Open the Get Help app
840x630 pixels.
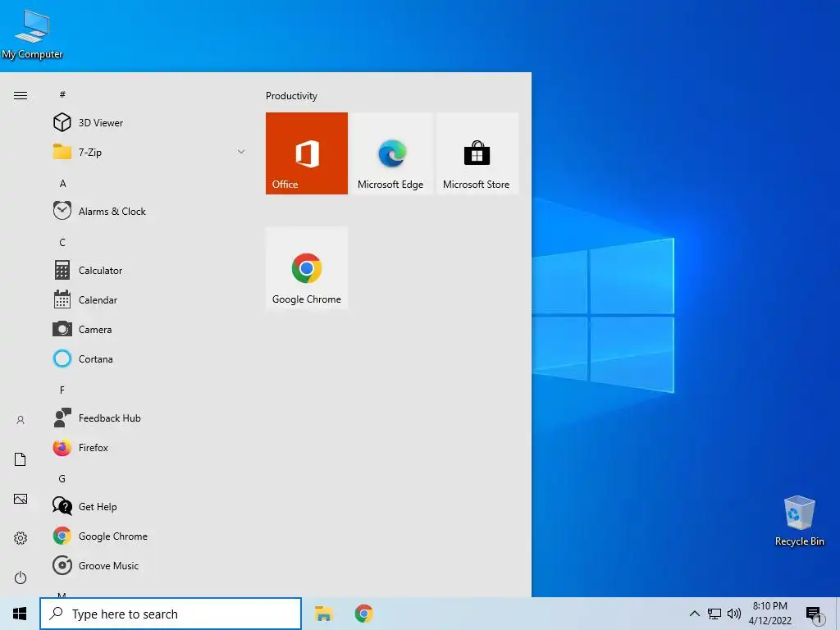pyautogui.click(x=148, y=505)
